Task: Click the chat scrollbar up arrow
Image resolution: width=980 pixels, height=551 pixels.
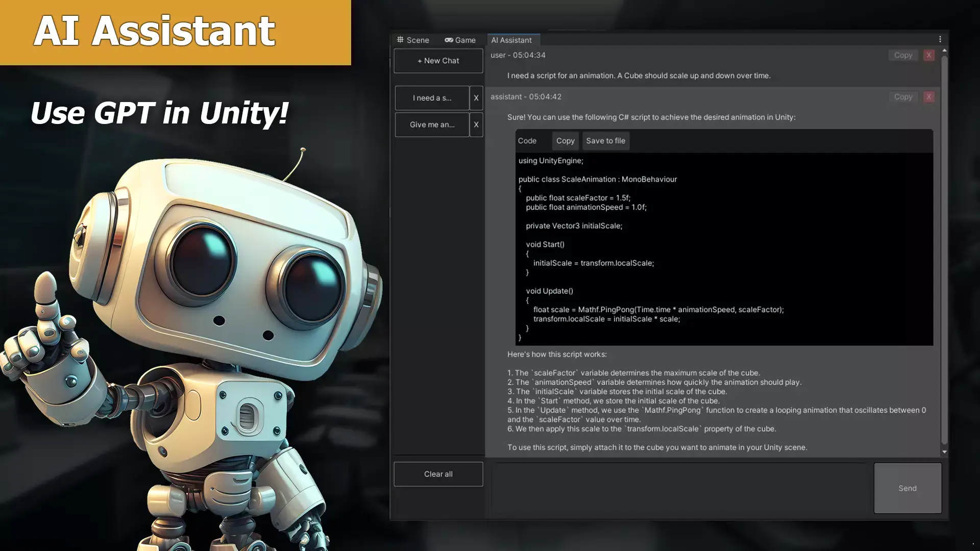Action: click(944, 51)
